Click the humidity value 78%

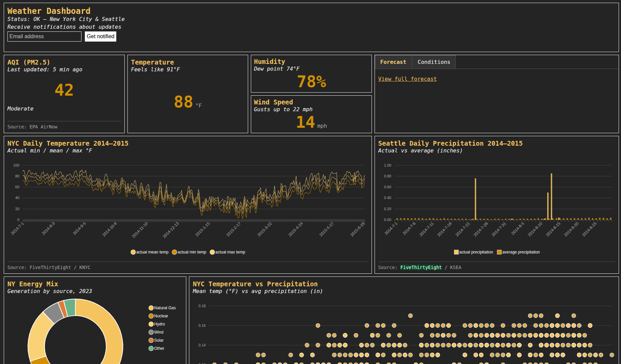point(311,81)
